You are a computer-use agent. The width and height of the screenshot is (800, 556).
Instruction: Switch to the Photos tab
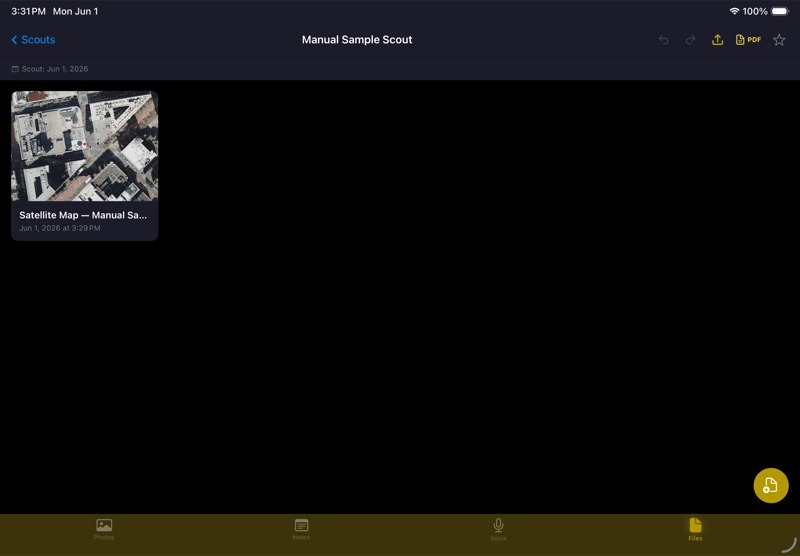click(x=104, y=529)
